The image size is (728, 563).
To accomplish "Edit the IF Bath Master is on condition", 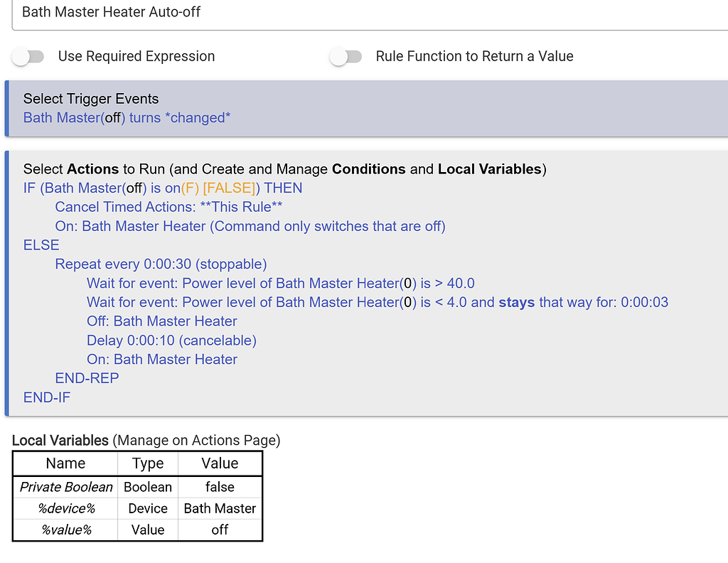I will [161, 187].
